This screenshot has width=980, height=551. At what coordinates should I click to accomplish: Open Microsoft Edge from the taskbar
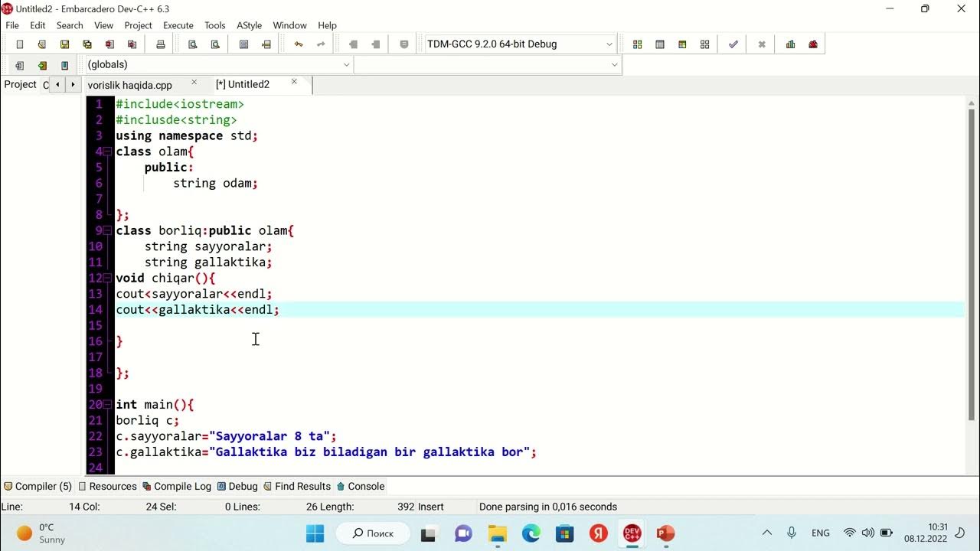point(531,533)
